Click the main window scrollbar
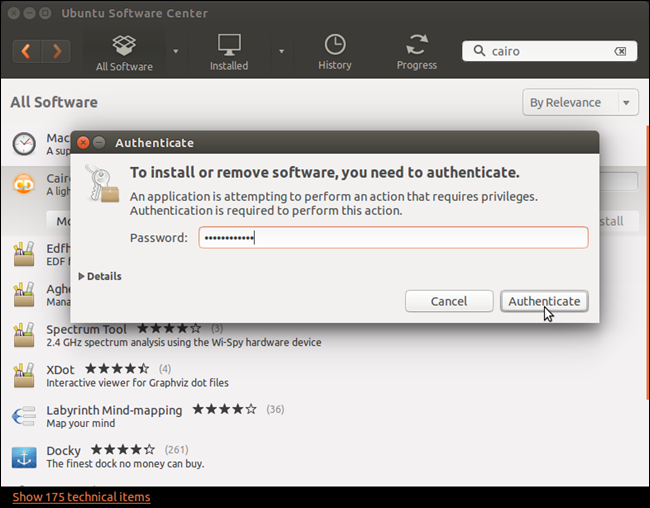 click(648, 262)
